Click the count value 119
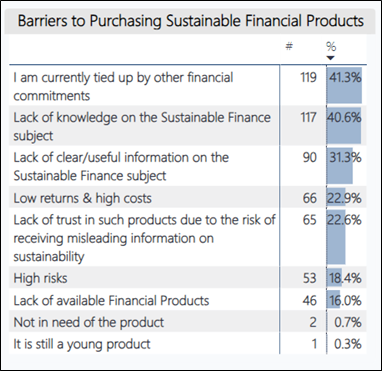Screen dimensions: 382x371 307,78
